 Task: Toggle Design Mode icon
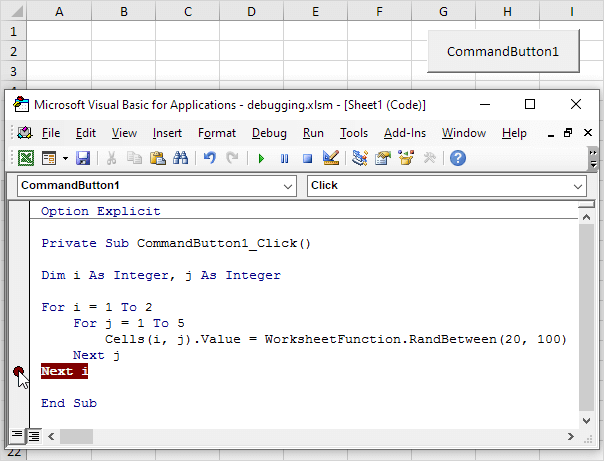click(x=332, y=158)
